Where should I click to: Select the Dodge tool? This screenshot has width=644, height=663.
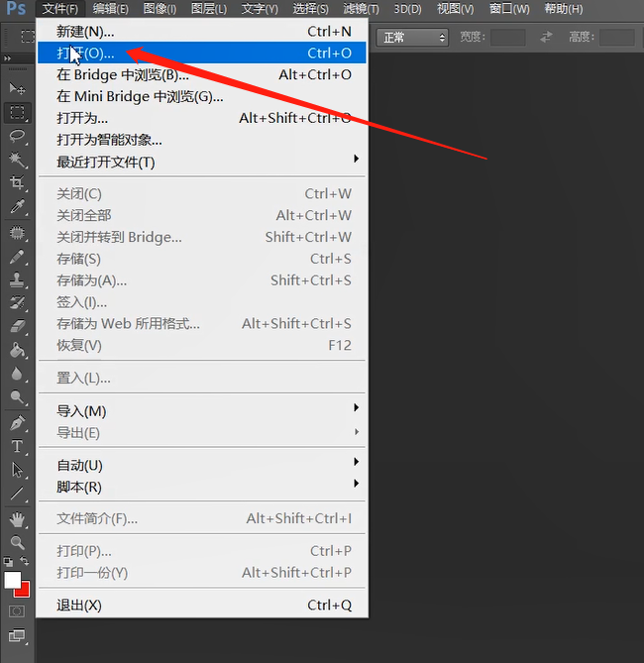[17, 397]
